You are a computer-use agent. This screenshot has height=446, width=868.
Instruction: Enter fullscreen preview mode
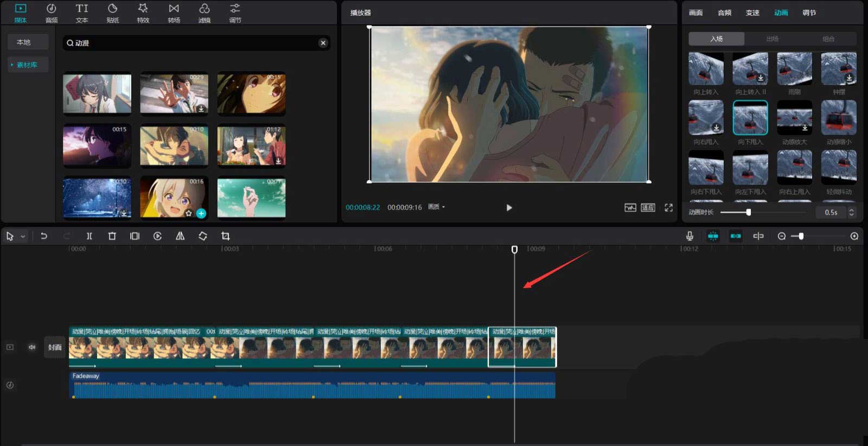coord(669,208)
